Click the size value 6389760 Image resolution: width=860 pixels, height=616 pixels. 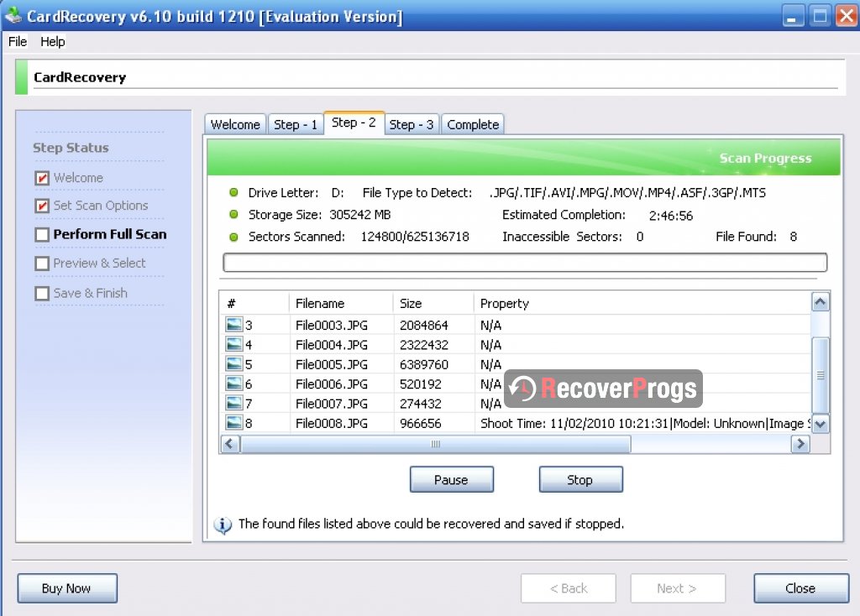click(424, 364)
